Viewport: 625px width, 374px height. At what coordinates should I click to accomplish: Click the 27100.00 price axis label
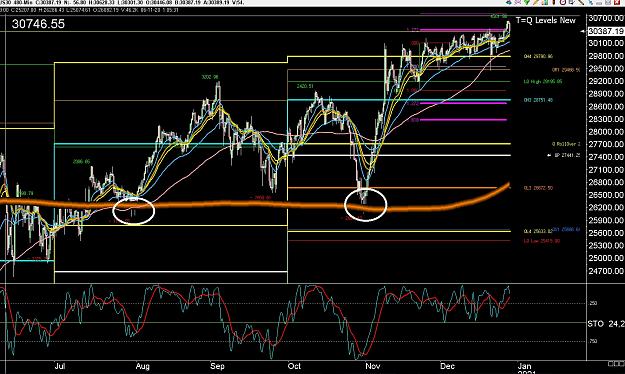click(606, 169)
